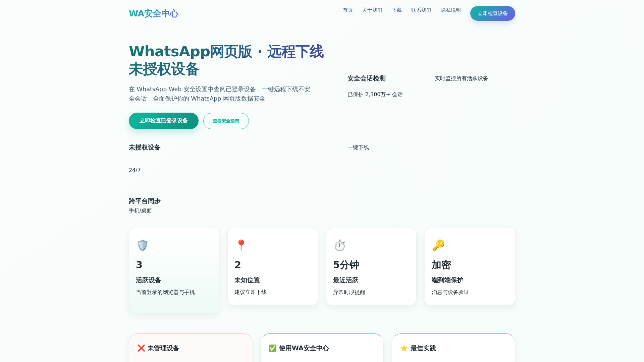Click the main heading WhatsApp网页版 · 远程下线未授权设备

[x=226, y=60]
